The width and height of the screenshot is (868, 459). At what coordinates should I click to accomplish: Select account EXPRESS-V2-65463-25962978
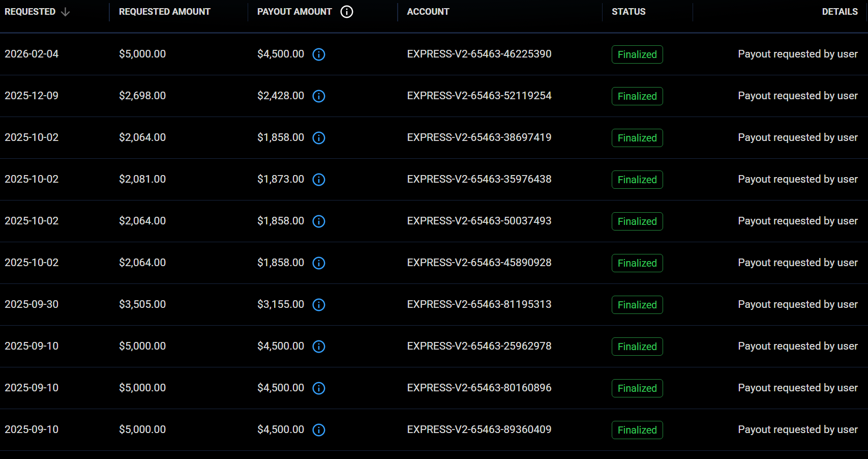[479, 346]
